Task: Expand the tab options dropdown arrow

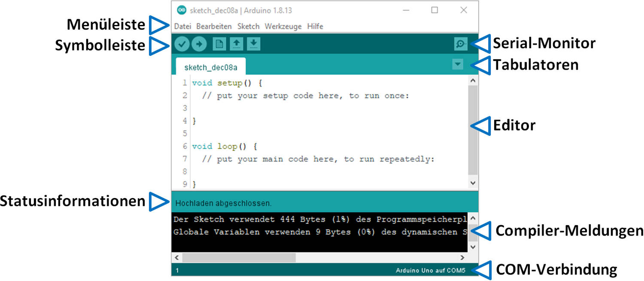Action: (458, 64)
